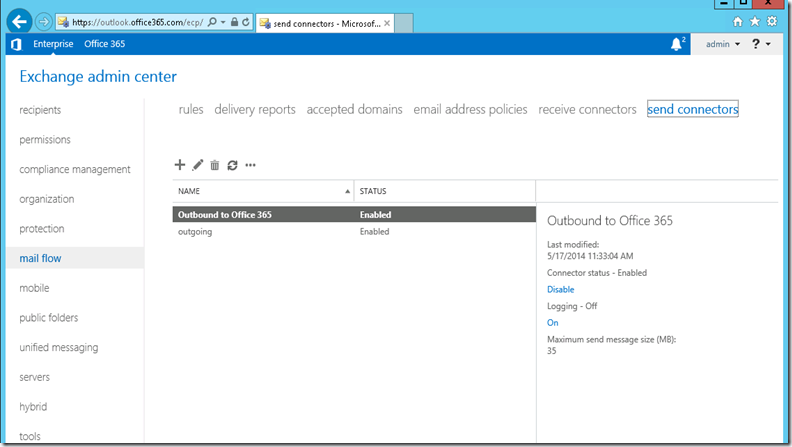This screenshot has height=447, width=792.
Task: Sort connectors by NAME column header
Action: pyautogui.click(x=263, y=191)
